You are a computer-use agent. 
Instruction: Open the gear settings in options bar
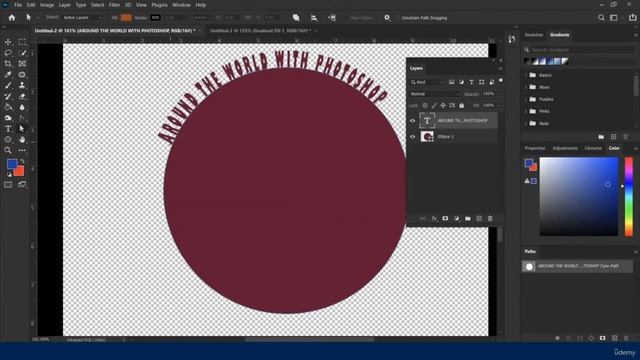click(x=387, y=18)
